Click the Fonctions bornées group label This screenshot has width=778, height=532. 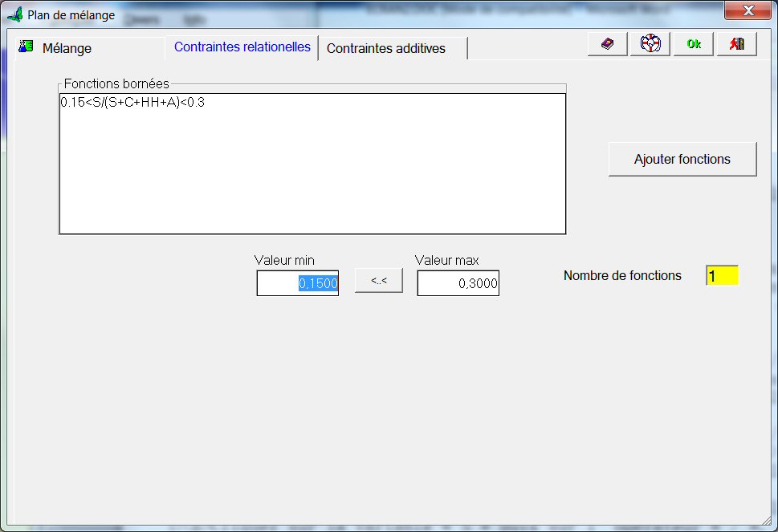click(116, 83)
